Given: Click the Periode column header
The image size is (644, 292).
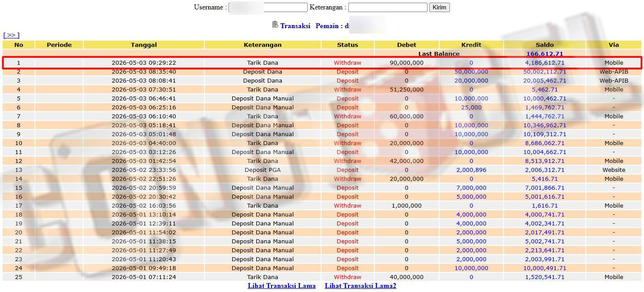Looking at the screenshot, I should [59, 45].
